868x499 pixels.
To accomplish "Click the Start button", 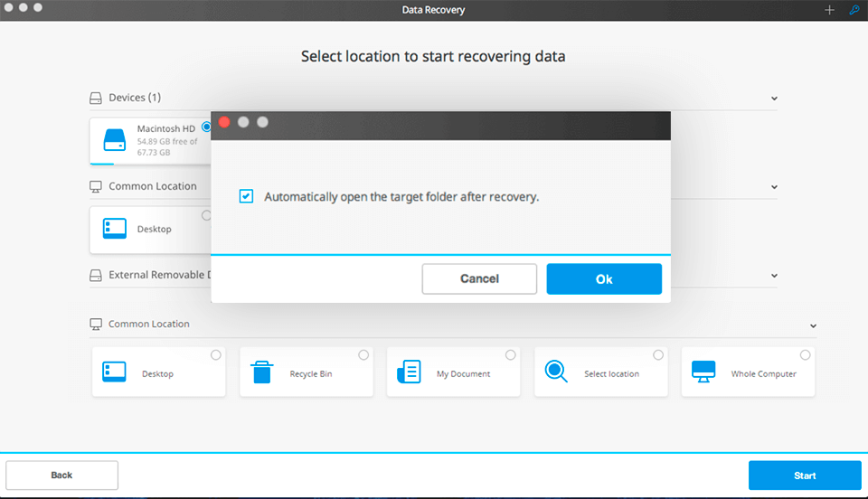I will tap(805, 475).
